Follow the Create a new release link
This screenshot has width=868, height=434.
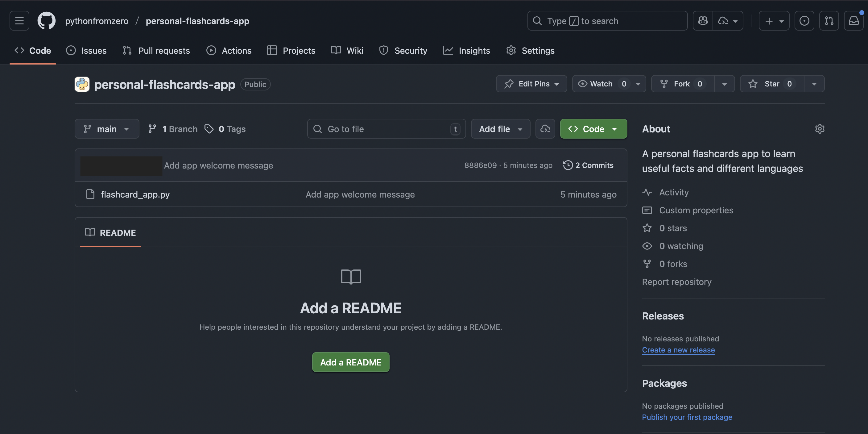678,350
